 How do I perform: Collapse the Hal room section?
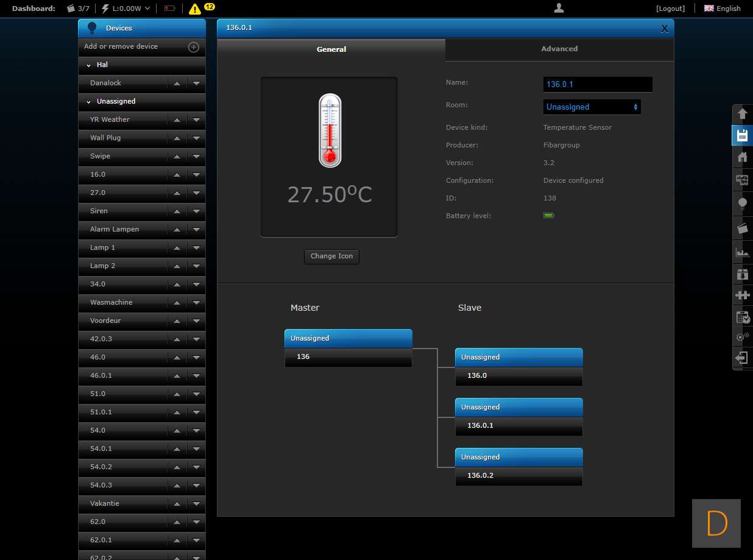[x=89, y=65]
